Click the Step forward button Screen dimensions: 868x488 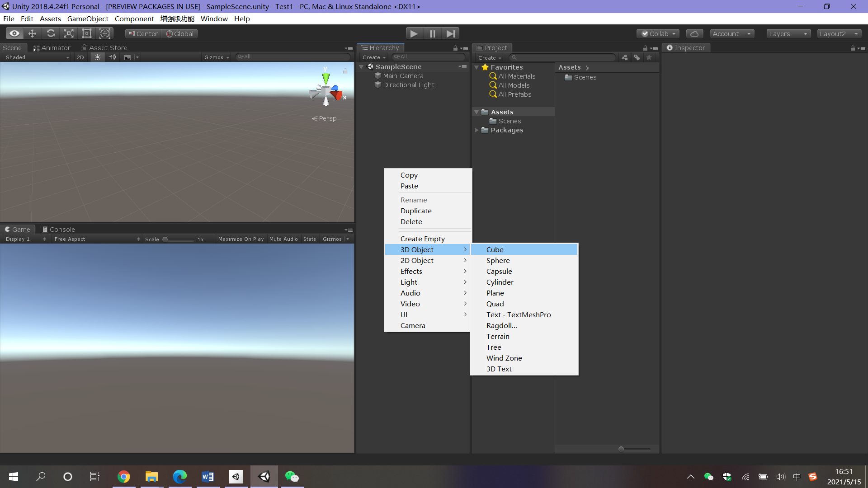(450, 33)
